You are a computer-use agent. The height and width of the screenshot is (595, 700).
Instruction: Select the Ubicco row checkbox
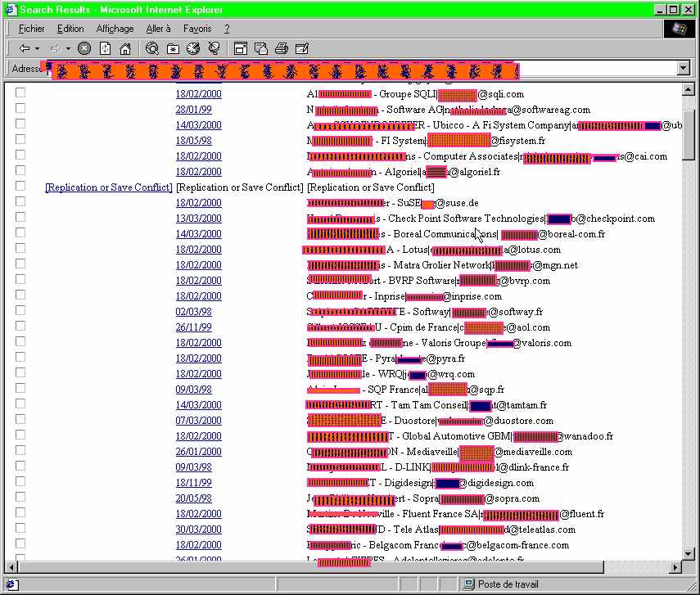tap(20, 124)
